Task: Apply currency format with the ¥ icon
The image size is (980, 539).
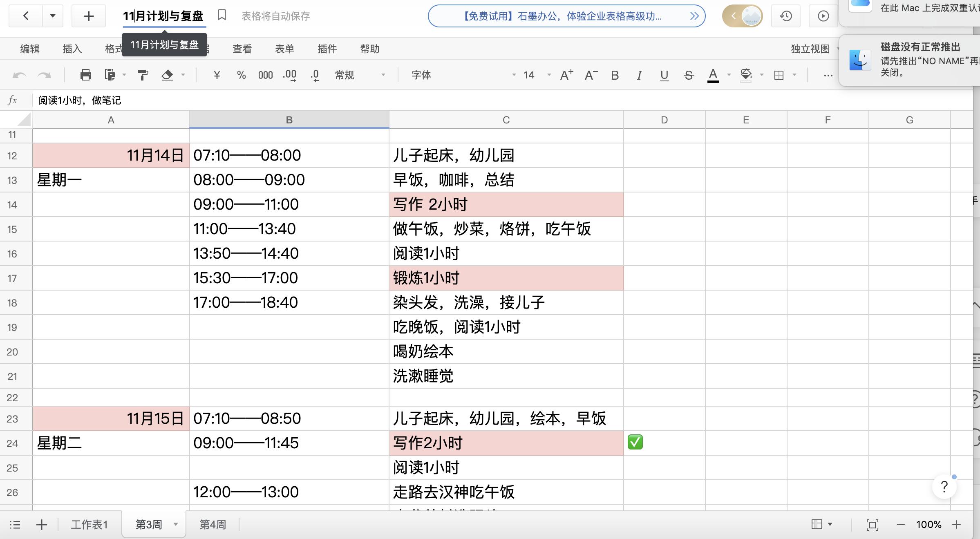Action: (x=217, y=75)
